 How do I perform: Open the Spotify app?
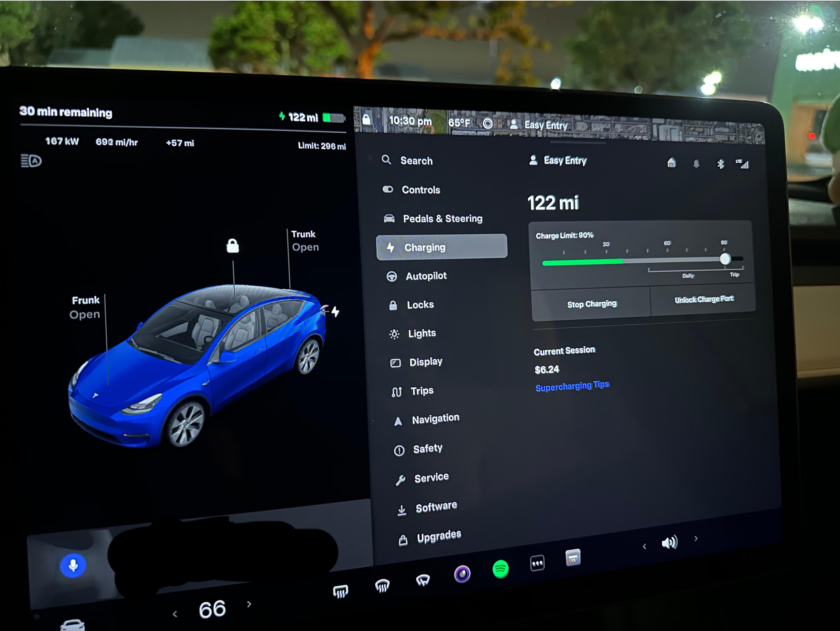[500, 569]
